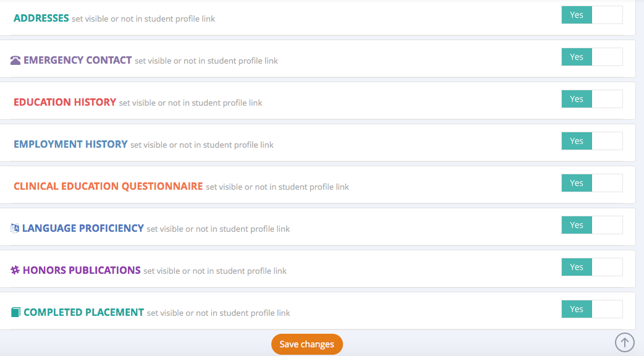The width and height of the screenshot is (644, 356).
Task: Turn off Education History visibility switch
Action: (x=591, y=99)
